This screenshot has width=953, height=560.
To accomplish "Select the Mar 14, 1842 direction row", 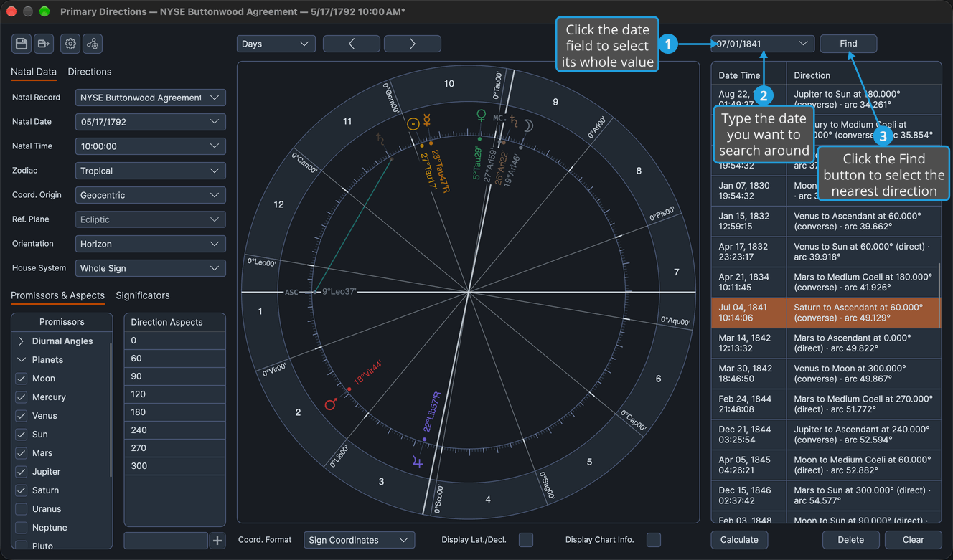I will point(826,343).
